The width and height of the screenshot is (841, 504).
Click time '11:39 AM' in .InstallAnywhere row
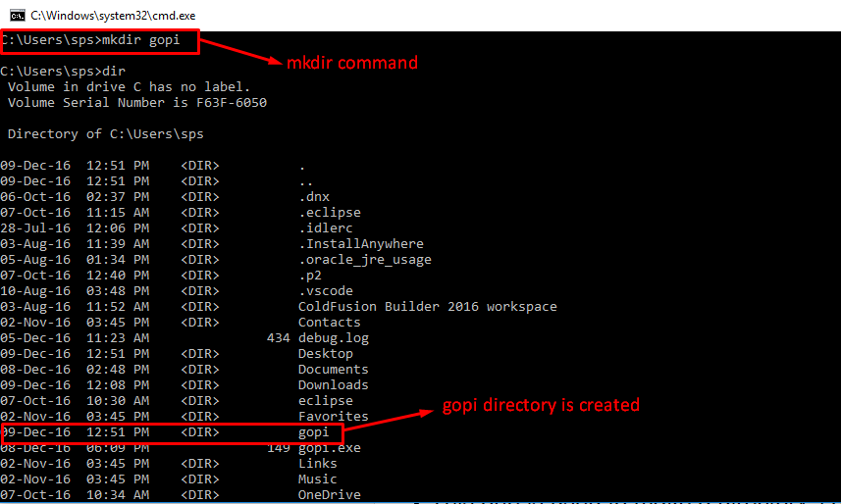point(118,243)
